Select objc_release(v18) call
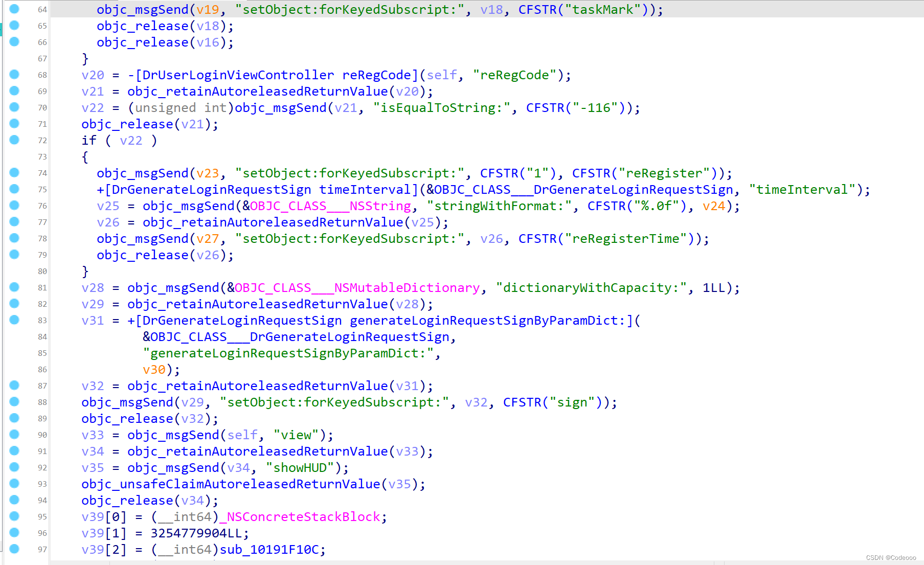The width and height of the screenshot is (924, 565). [162, 26]
